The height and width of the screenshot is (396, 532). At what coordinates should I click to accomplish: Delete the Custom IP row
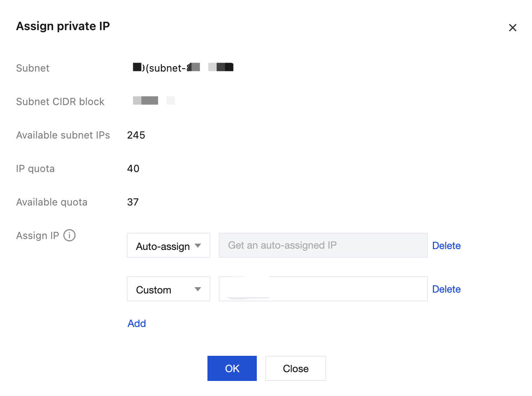tap(446, 289)
